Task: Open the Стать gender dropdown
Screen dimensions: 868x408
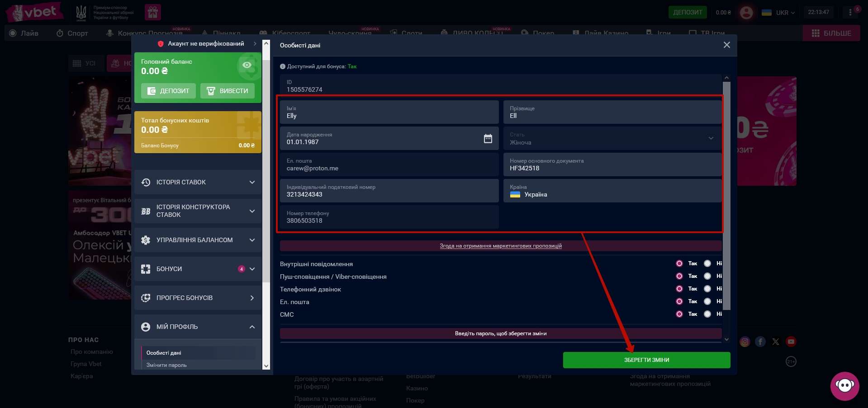Action: tap(612, 139)
